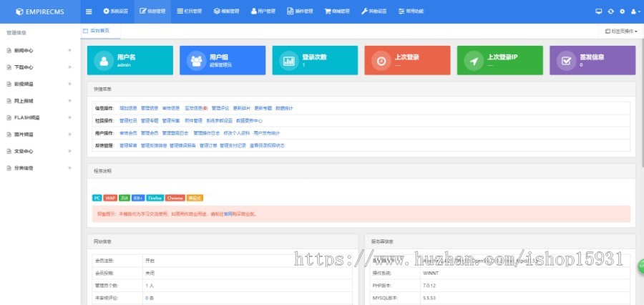This screenshot has width=644, height=305.
Task: Click the monitor icon at top right
Action: [599, 11]
